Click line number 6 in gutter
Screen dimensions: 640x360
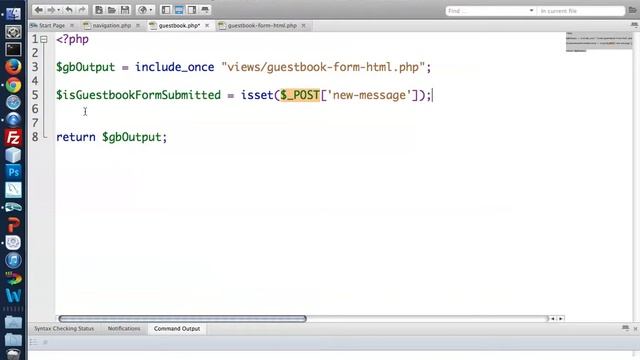point(35,109)
